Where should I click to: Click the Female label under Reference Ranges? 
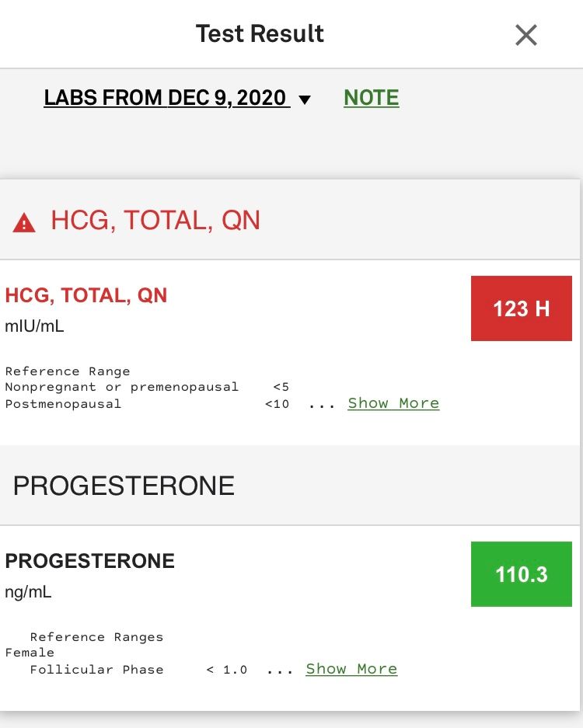pos(30,653)
